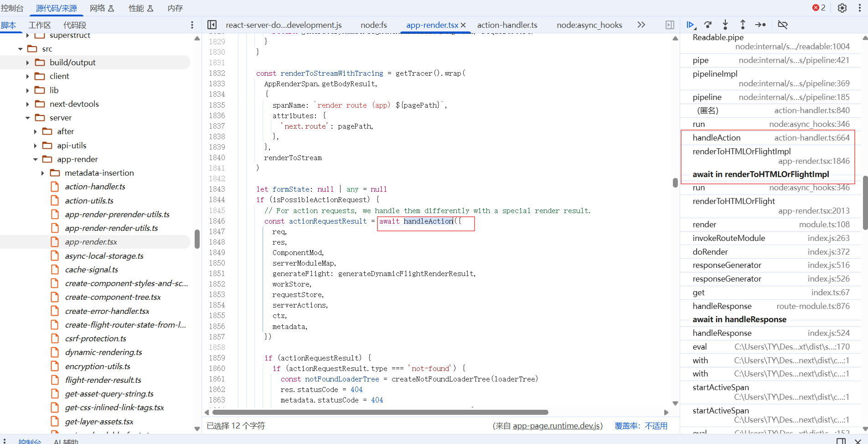The width and height of the screenshot is (868, 444).
Task: Resume script execution in debugger
Action: tap(690, 25)
